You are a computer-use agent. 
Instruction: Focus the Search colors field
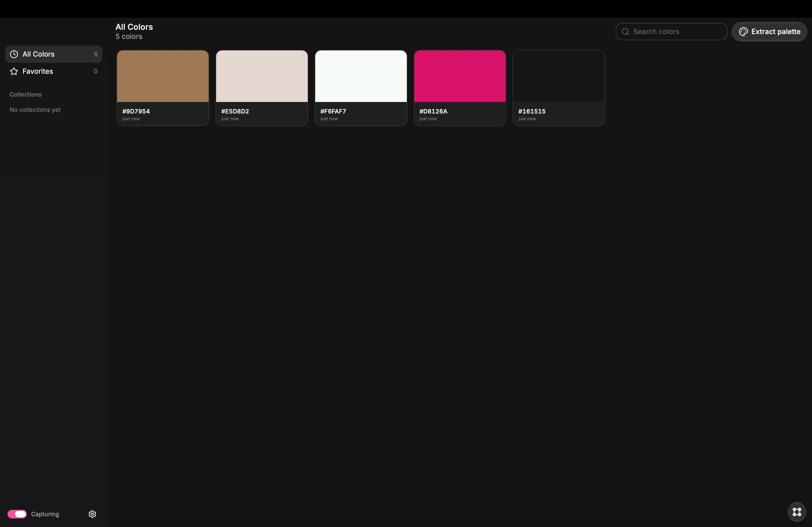pyautogui.click(x=671, y=32)
